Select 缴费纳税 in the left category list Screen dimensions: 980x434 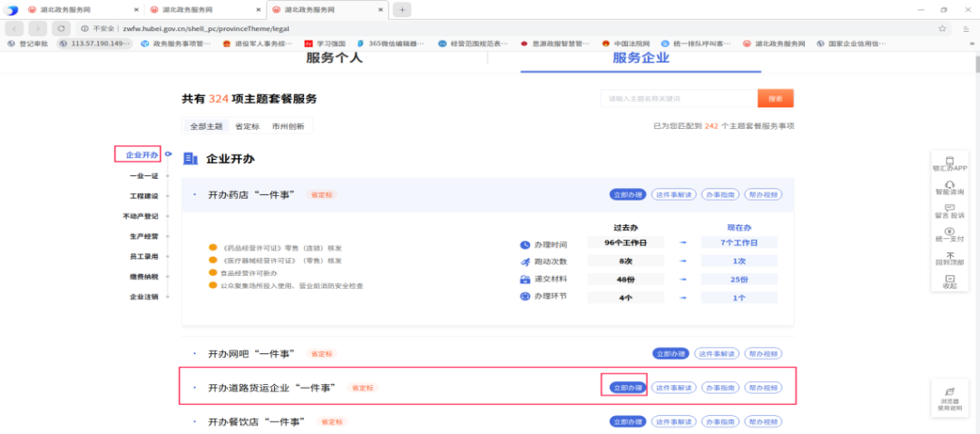tap(143, 276)
